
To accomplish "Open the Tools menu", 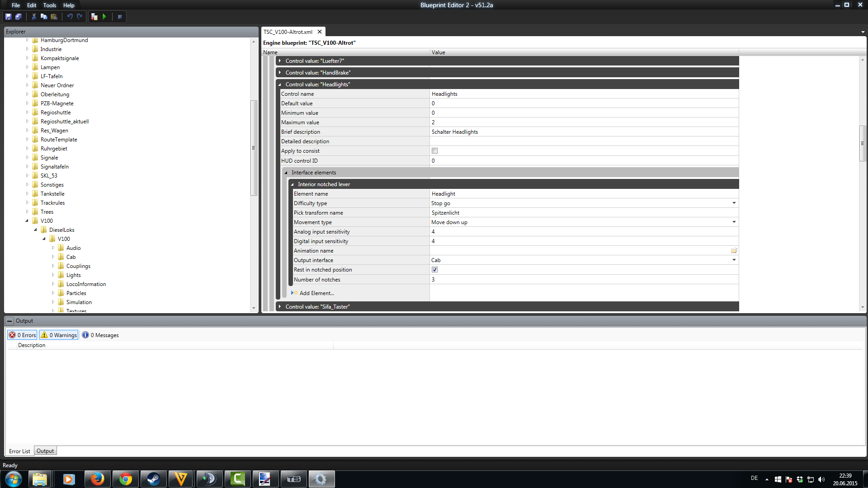I will coord(50,5).
